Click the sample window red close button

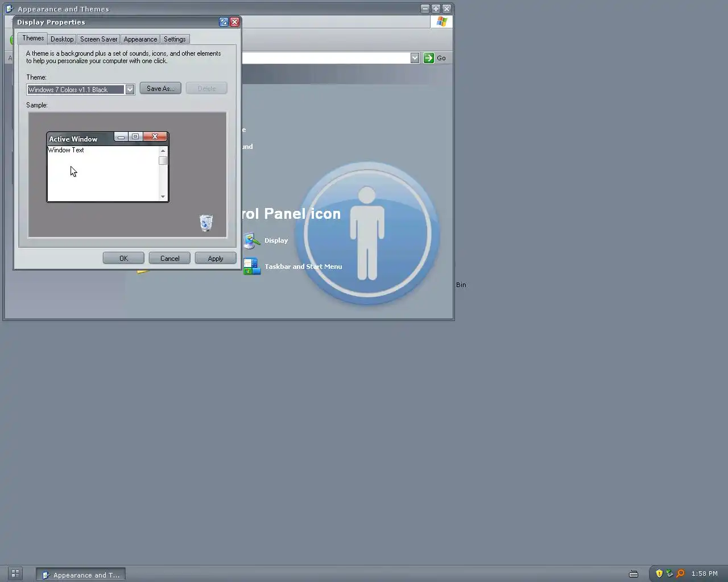(x=155, y=136)
